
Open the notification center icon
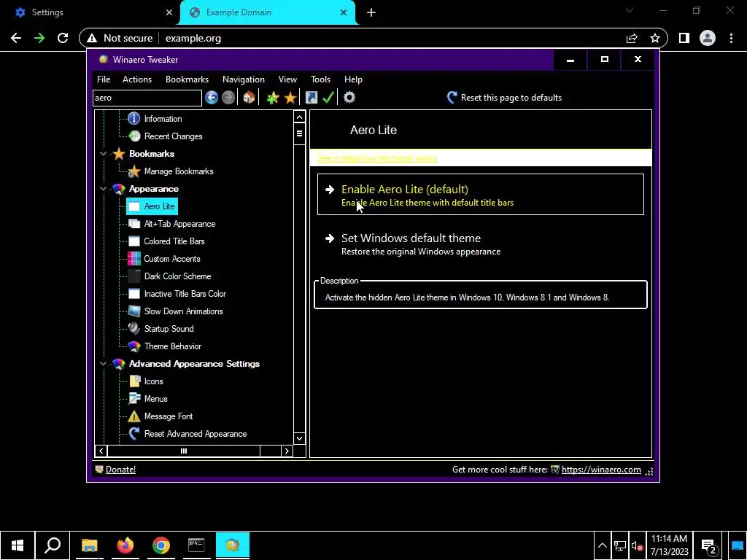(709, 545)
